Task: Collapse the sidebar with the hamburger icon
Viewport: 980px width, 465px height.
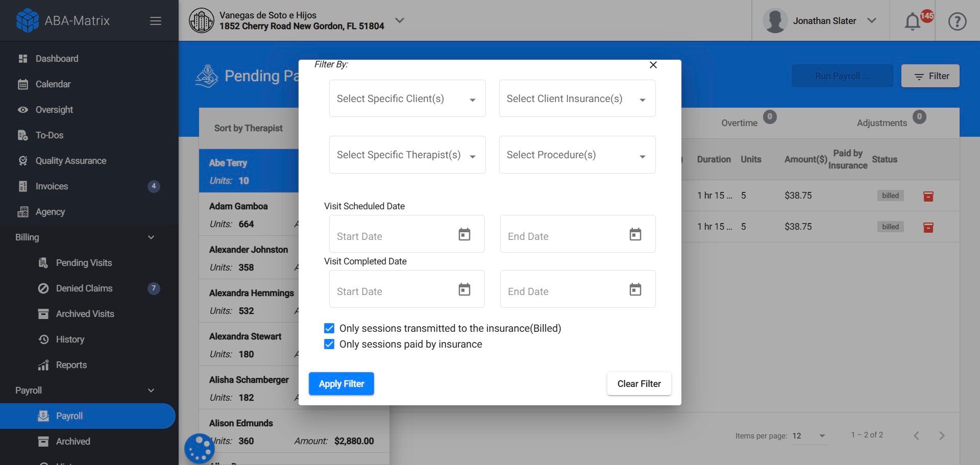Action: tap(155, 20)
